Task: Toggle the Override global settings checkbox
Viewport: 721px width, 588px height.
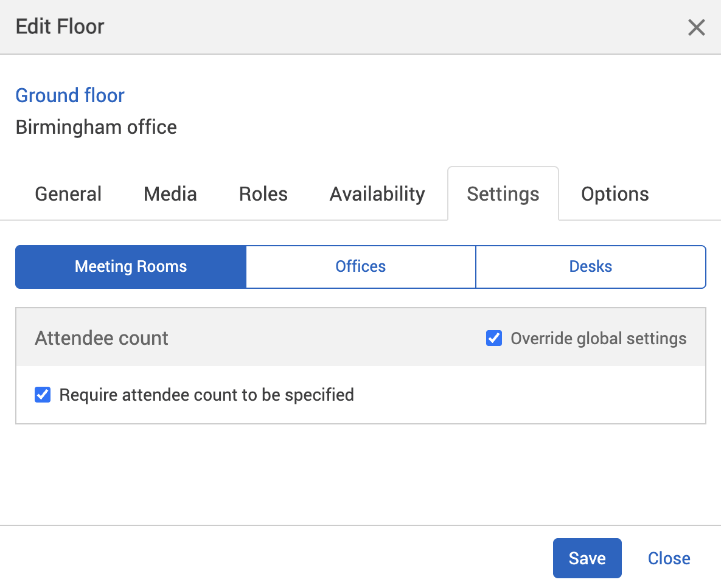Action: tap(493, 338)
